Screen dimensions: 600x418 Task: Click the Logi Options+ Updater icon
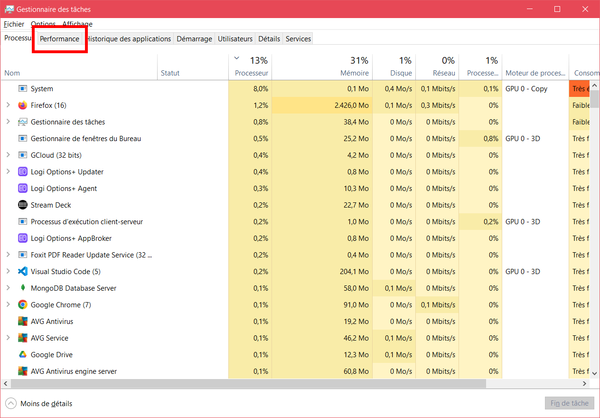click(x=23, y=172)
